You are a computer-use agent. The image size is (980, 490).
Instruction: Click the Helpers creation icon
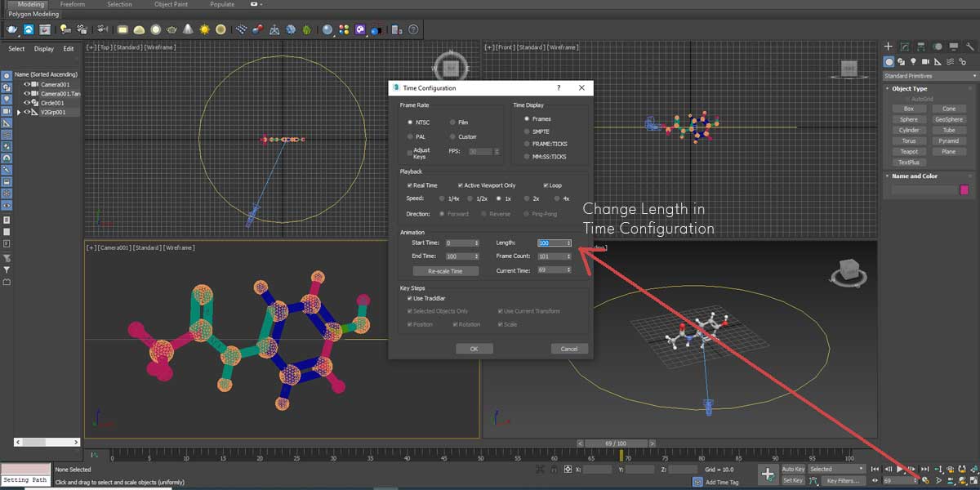pos(938,61)
